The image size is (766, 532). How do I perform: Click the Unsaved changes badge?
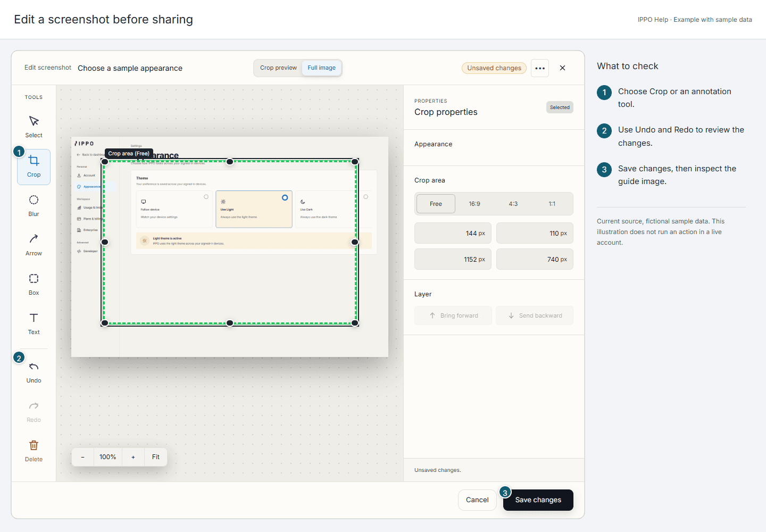pos(494,68)
